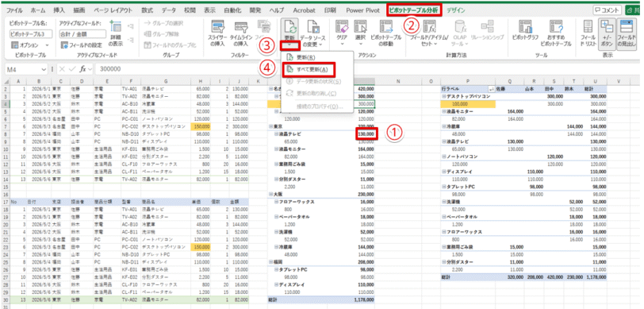Image resolution: width=644 pixels, height=309 pixels.
Task: Open the name box M4 dropdown
Action: [44, 69]
